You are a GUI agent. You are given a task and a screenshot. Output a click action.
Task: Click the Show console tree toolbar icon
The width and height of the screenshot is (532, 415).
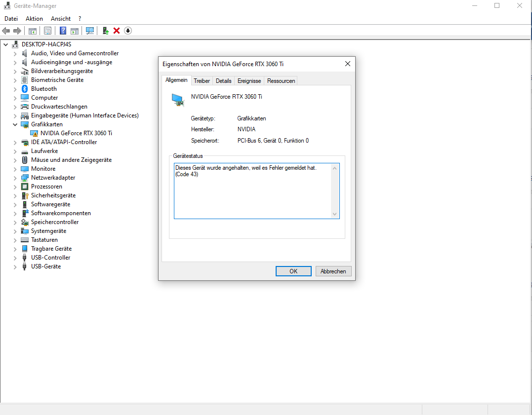pos(32,31)
